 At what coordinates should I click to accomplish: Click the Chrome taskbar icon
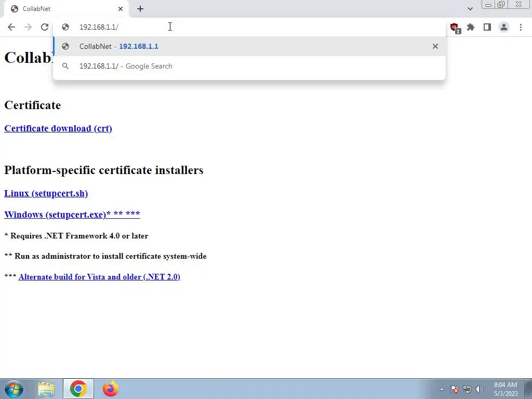[x=78, y=389]
